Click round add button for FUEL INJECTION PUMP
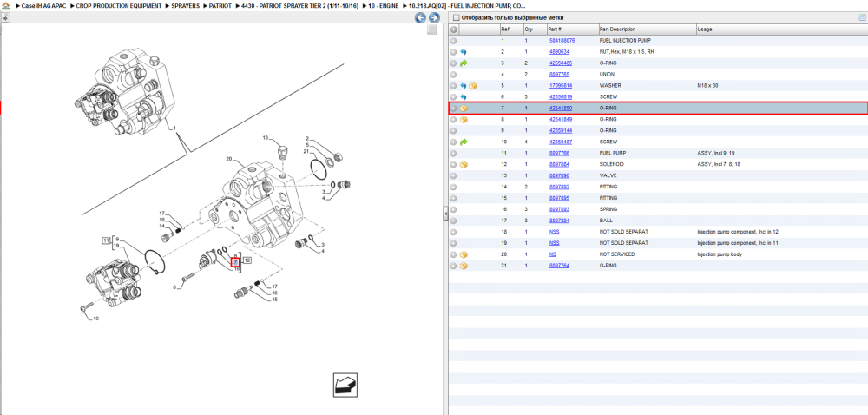 pos(453,41)
